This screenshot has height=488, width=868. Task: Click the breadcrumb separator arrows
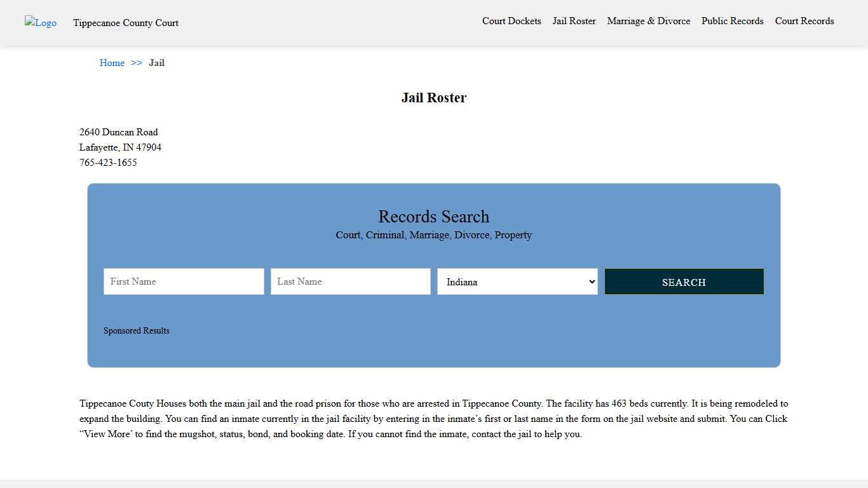coord(137,63)
